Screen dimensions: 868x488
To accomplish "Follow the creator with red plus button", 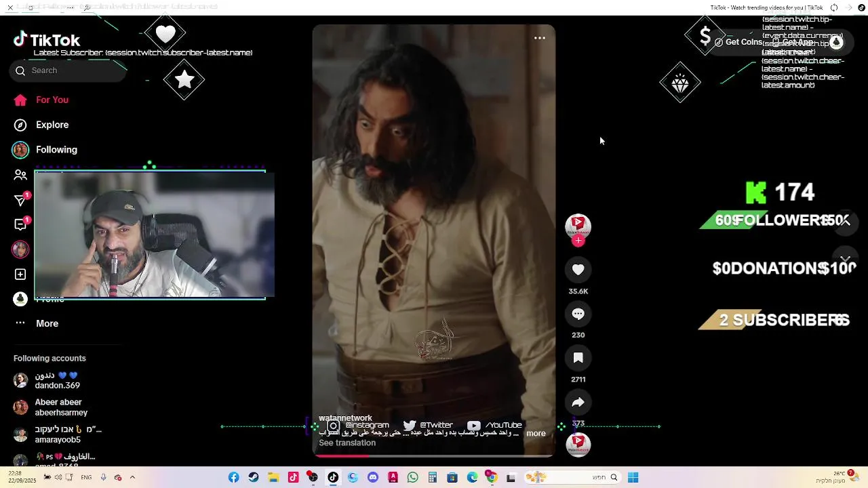I will [x=578, y=241].
